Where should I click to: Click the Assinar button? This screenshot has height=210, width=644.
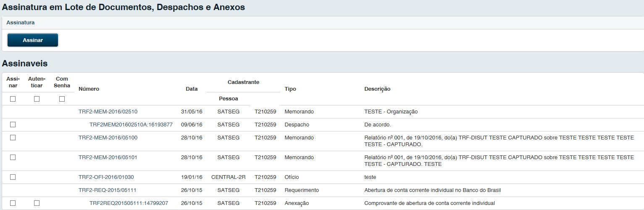33,40
